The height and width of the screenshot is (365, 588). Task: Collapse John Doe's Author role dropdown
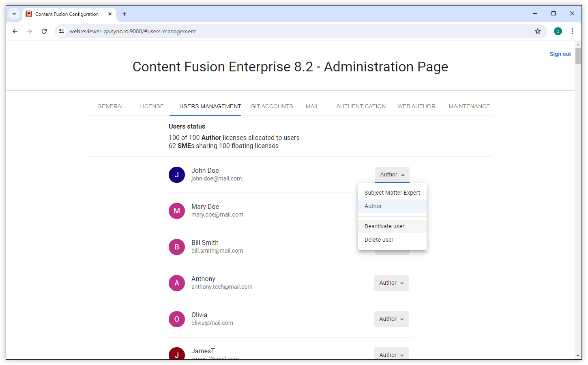[x=392, y=175]
